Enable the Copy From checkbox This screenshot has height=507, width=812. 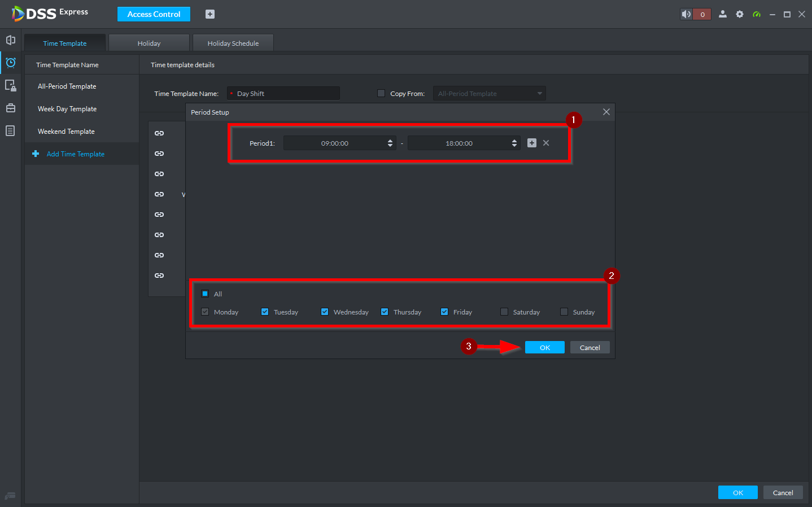click(381, 93)
